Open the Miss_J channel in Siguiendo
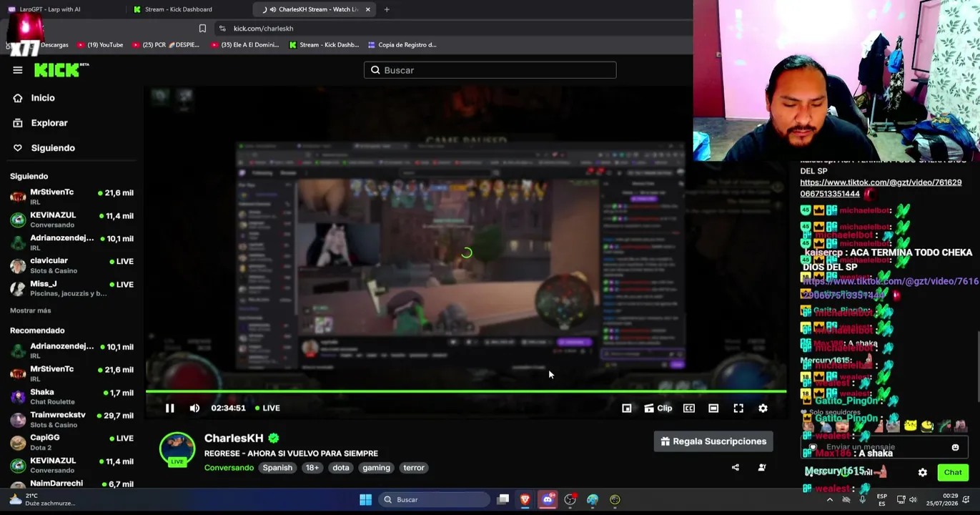The height and width of the screenshot is (515, 980). pyautogui.click(x=70, y=288)
